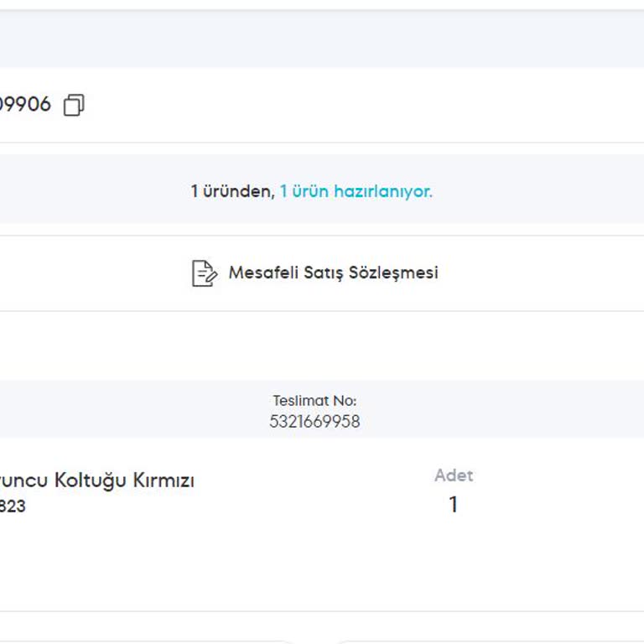Image resolution: width=644 pixels, height=644 pixels.
Task: Select the delivery number 5321669958
Action: pyautogui.click(x=314, y=421)
